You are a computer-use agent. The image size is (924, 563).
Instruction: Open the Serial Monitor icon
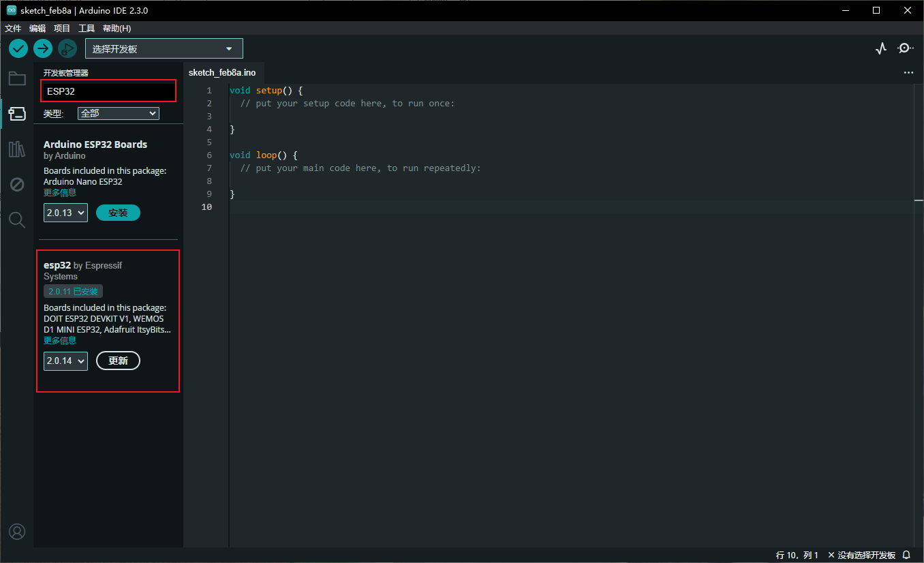[906, 48]
